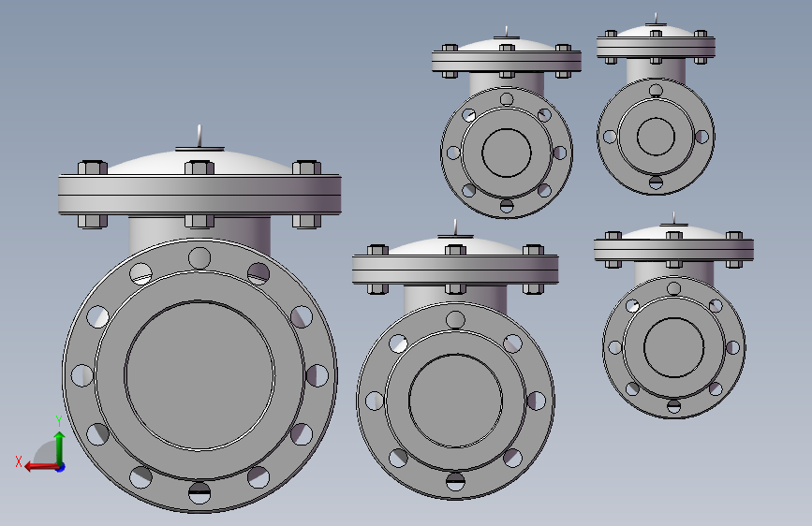Image resolution: width=812 pixels, height=526 pixels.
Task: Click the "X" axis label
Action: point(19,461)
